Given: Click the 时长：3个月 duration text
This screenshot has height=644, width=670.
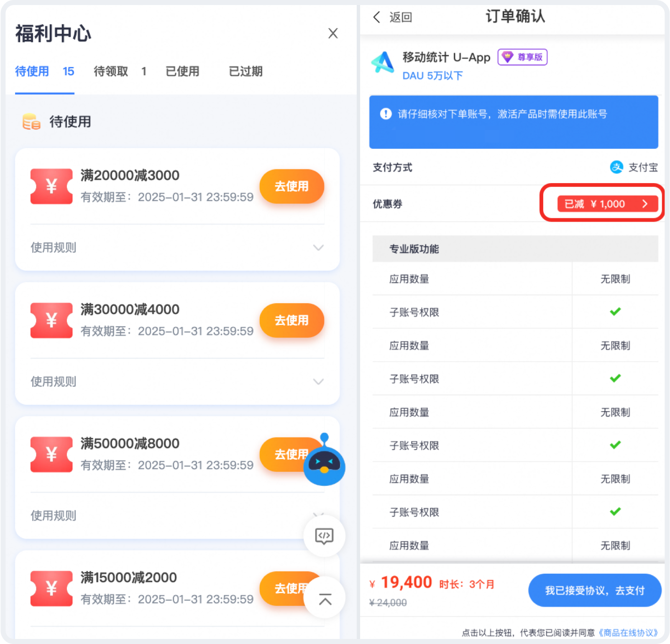Looking at the screenshot, I should [x=467, y=584].
